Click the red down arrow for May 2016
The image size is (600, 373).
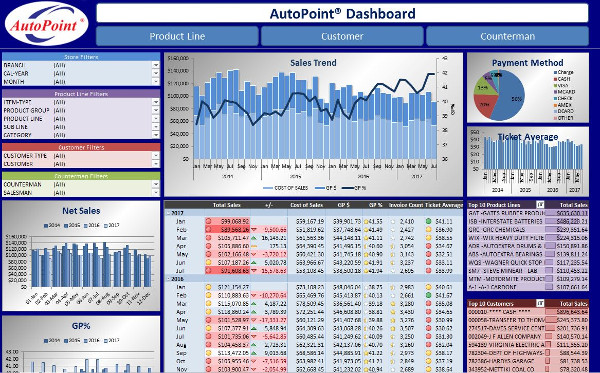[254, 320]
